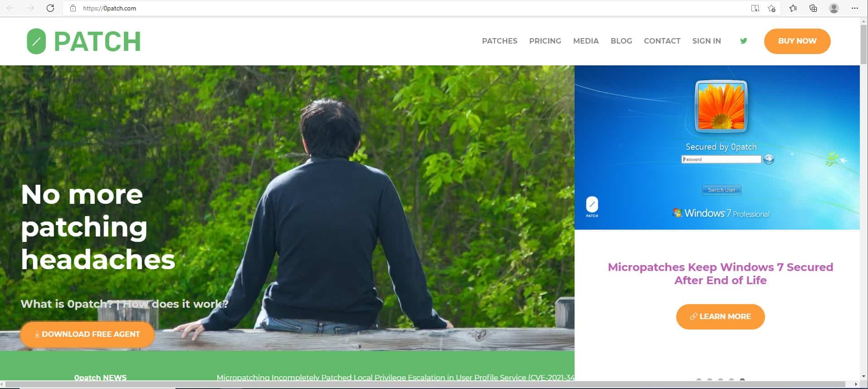Select the last carousel dot indicator

742,380
